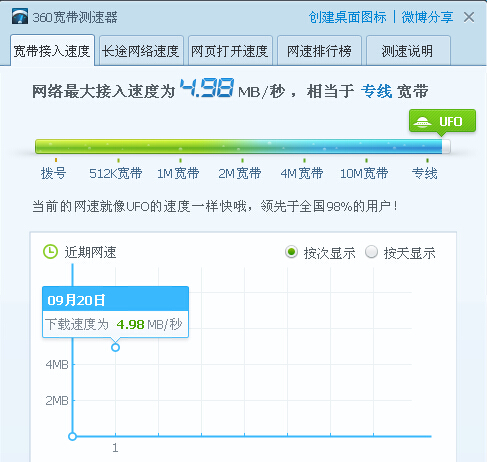Image resolution: width=487 pixels, height=462 pixels.
Task: Click the green clock icon beside 近期网速
Action: [50, 252]
